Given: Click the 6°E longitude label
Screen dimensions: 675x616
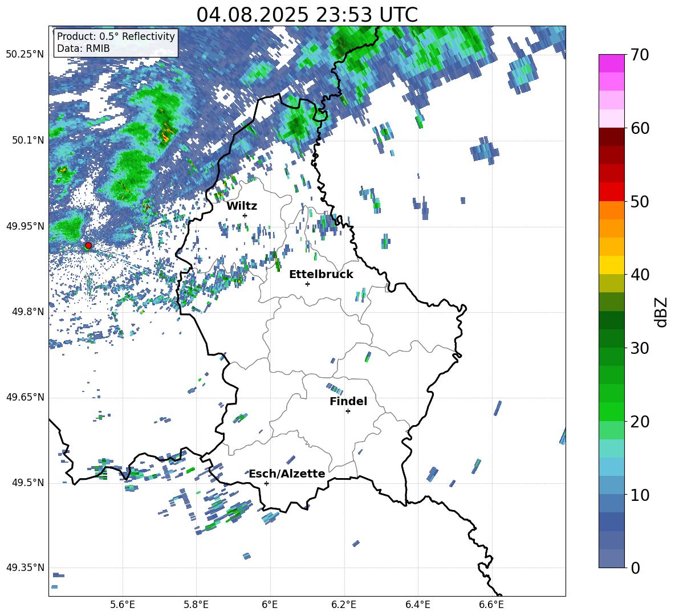Looking at the screenshot, I should pos(270,605).
